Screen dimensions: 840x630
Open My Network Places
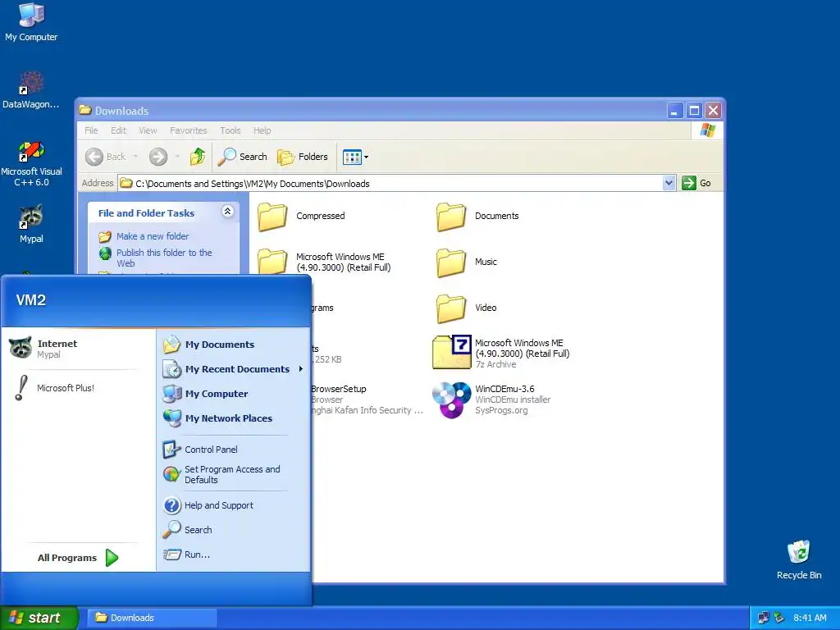pyautogui.click(x=233, y=418)
